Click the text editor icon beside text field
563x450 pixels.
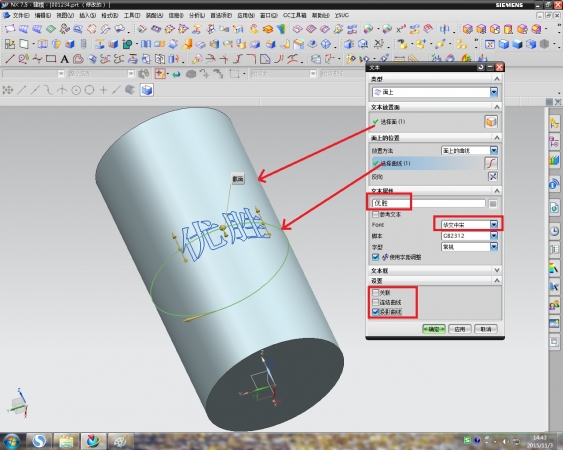493,204
